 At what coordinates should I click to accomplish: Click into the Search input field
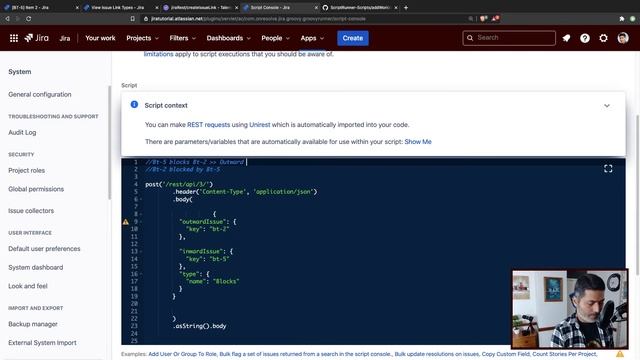click(x=509, y=38)
